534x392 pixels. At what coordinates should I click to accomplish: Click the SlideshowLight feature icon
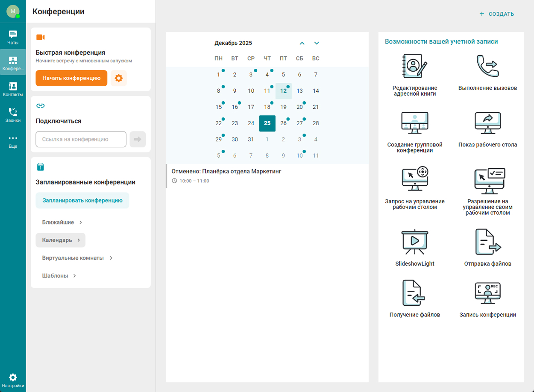[414, 242]
